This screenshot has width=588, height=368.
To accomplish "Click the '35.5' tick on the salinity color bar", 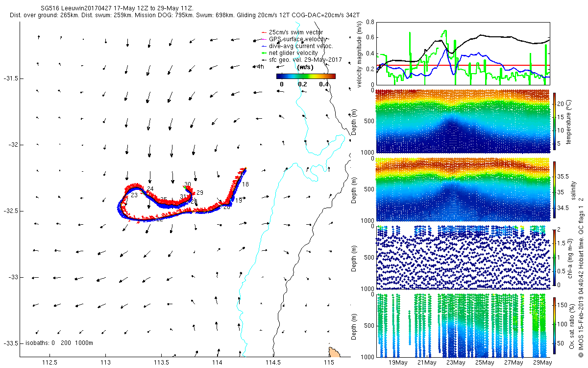I will (x=563, y=176).
